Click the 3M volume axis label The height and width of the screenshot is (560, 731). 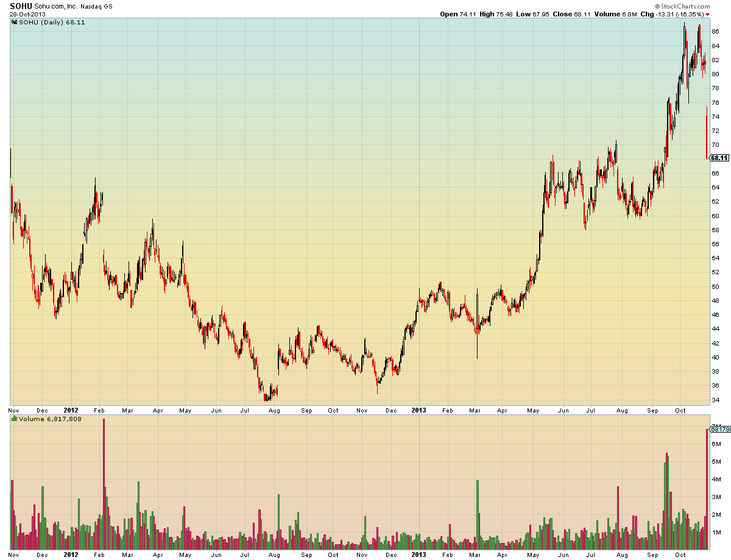[716, 497]
